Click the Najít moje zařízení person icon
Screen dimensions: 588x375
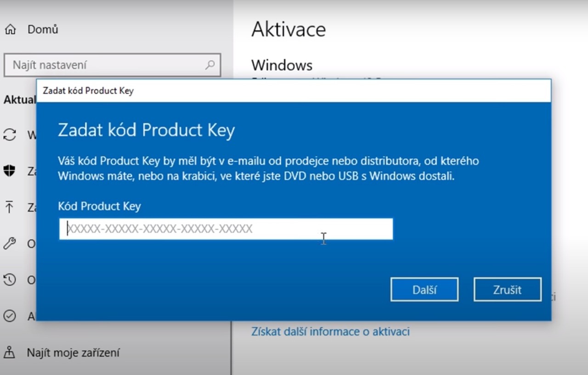pyautogui.click(x=9, y=353)
